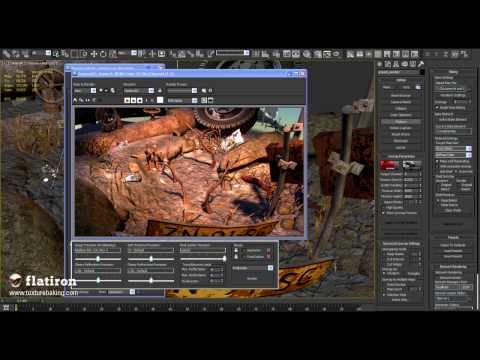
Task: Click the Render button below Production
Action: (252, 278)
